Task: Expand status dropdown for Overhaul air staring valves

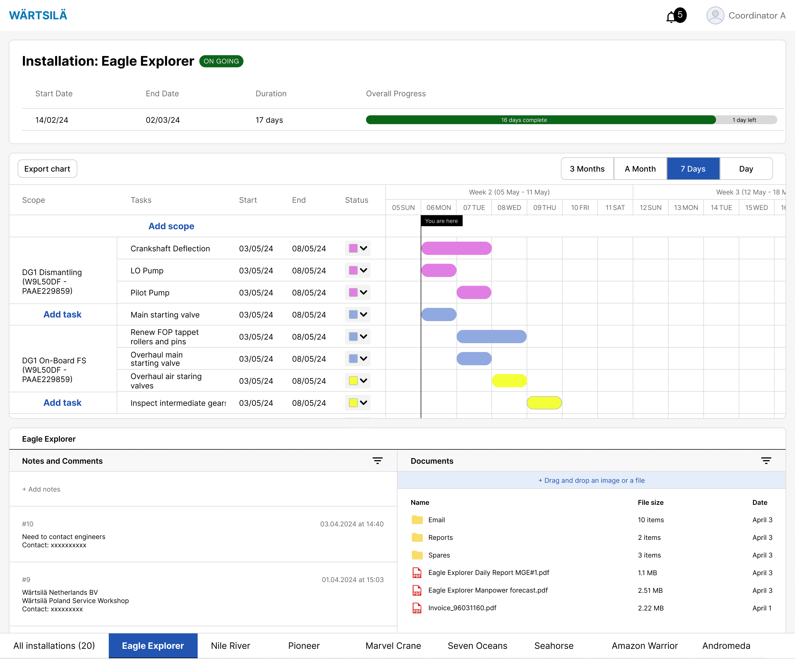Action: 357,381
